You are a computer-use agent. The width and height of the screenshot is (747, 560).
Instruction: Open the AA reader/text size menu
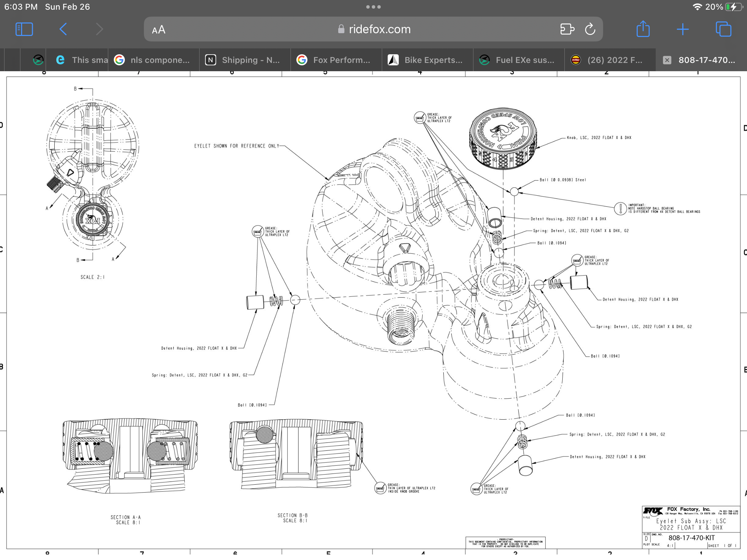(x=159, y=30)
